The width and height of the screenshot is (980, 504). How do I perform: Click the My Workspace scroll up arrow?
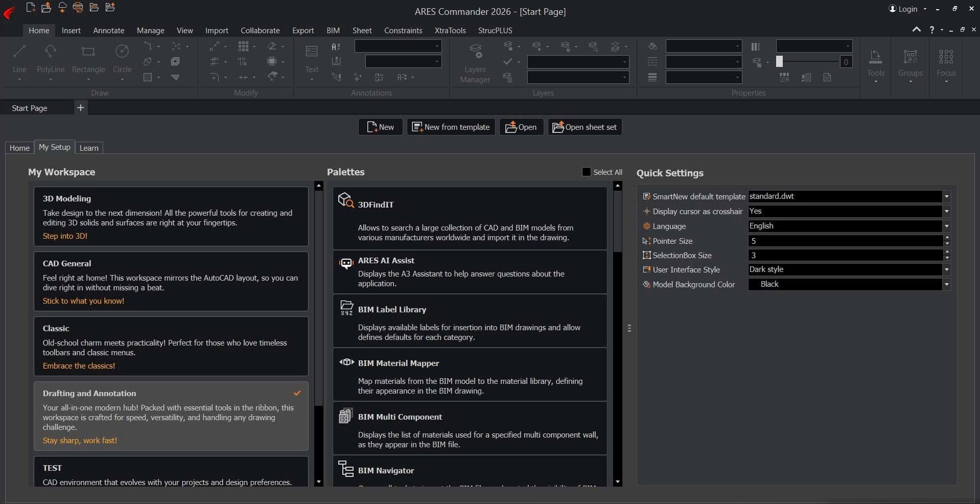tap(319, 186)
